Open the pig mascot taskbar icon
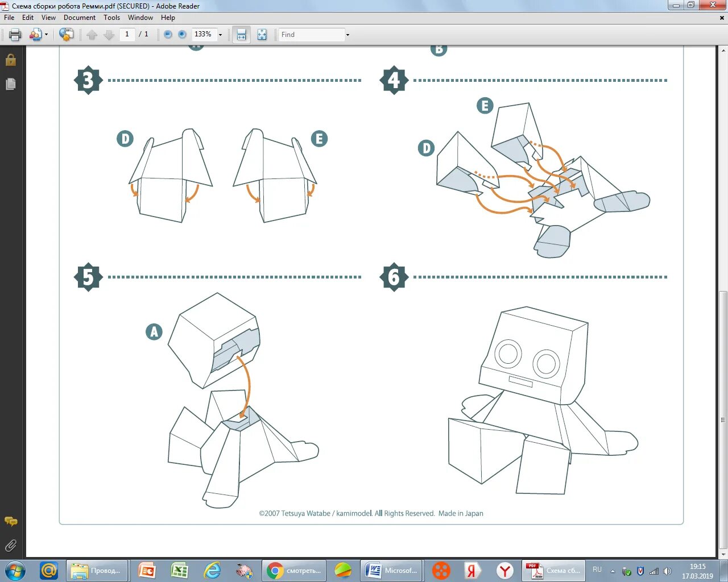This screenshot has height=582, width=728. (x=245, y=571)
